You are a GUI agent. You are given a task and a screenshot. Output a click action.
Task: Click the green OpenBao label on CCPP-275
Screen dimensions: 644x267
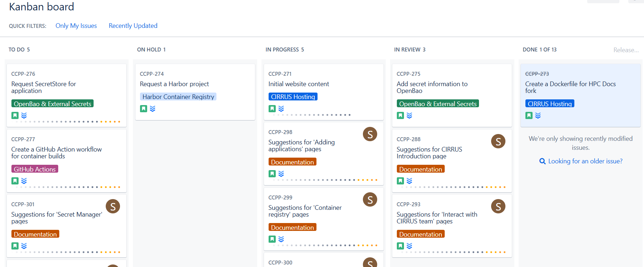point(438,104)
